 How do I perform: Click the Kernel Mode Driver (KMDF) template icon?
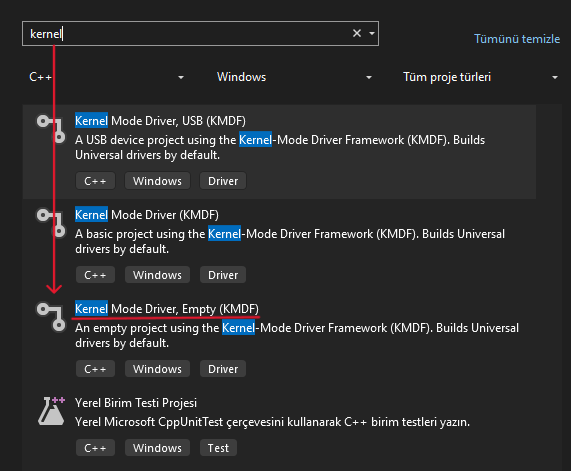(x=51, y=223)
